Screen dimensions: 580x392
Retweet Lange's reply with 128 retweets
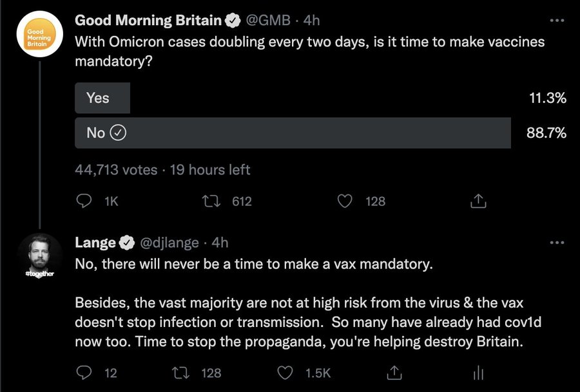181,373
